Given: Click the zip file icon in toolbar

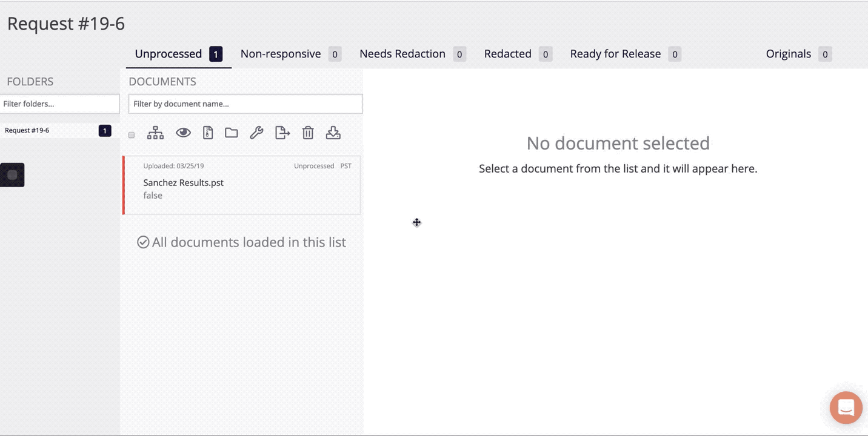Looking at the screenshot, I should [x=208, y=133].
